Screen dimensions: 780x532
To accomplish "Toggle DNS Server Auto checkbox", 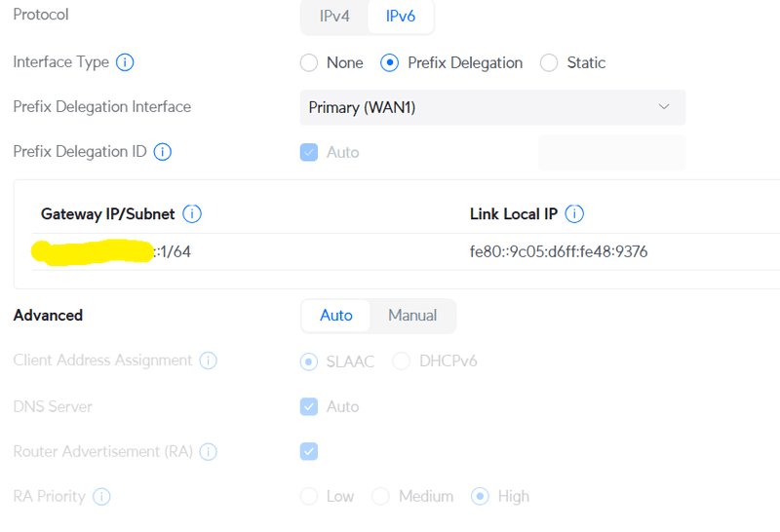I will point(309,406).
